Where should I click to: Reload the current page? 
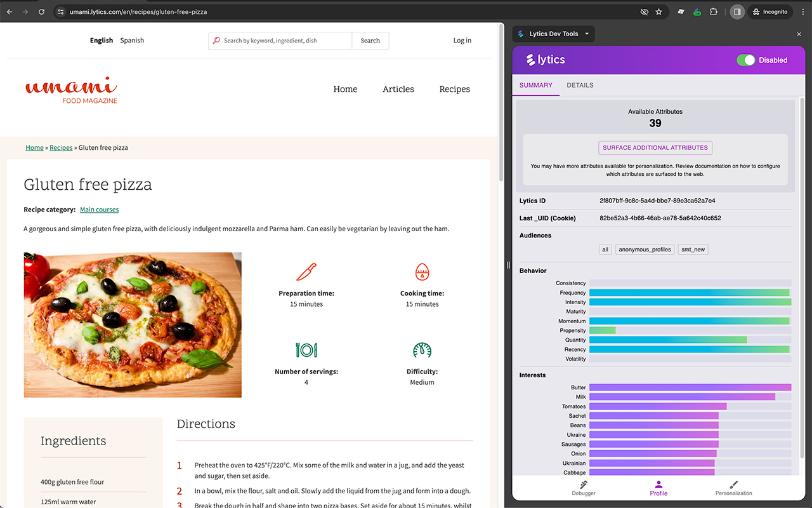41,11
